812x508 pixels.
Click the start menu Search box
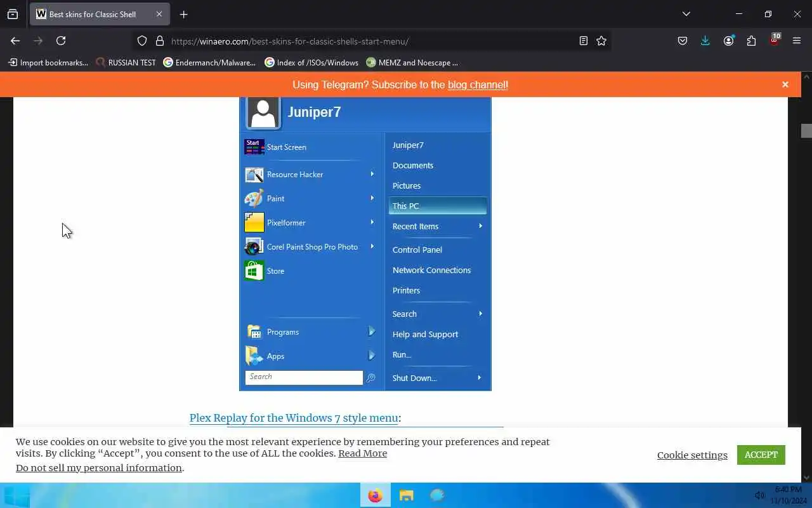pyautogui.click(x=304, y=377)
